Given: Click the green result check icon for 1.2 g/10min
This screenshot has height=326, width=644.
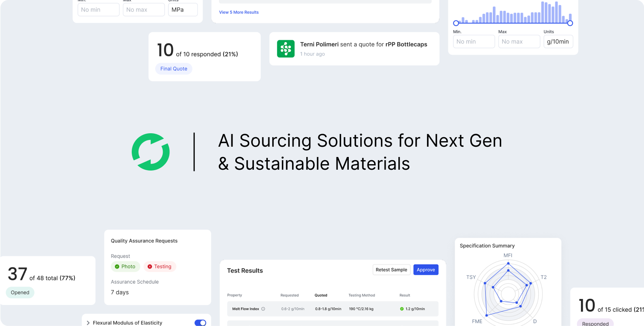Looking at the screenshot, I should (x=402, y=309).
